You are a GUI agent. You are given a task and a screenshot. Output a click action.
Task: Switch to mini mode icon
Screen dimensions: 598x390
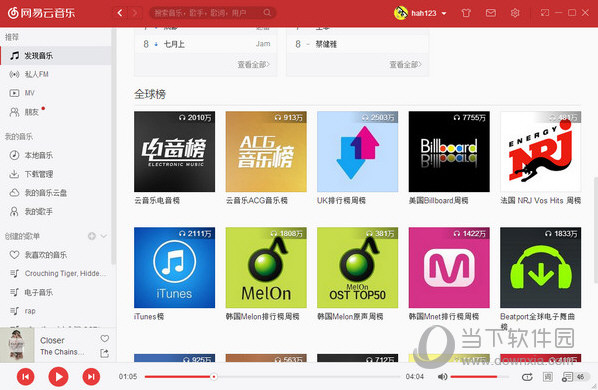[545, 13]
